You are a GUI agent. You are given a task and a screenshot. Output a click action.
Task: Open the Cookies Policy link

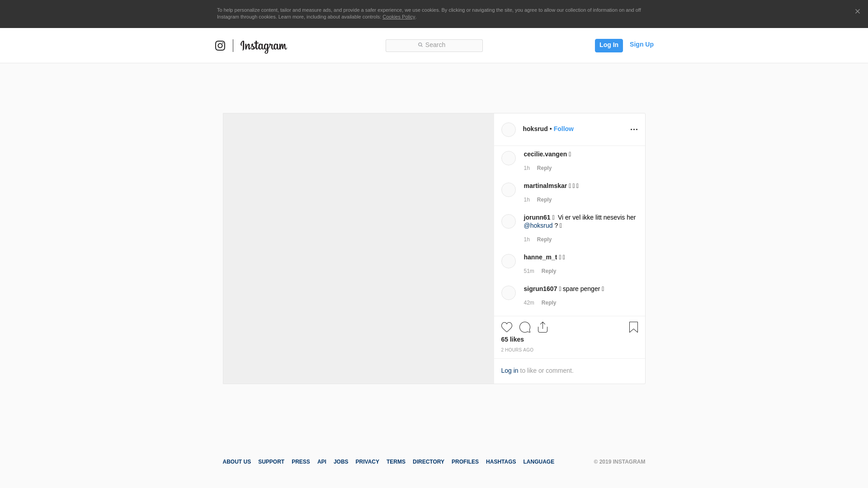click(398, 17)
